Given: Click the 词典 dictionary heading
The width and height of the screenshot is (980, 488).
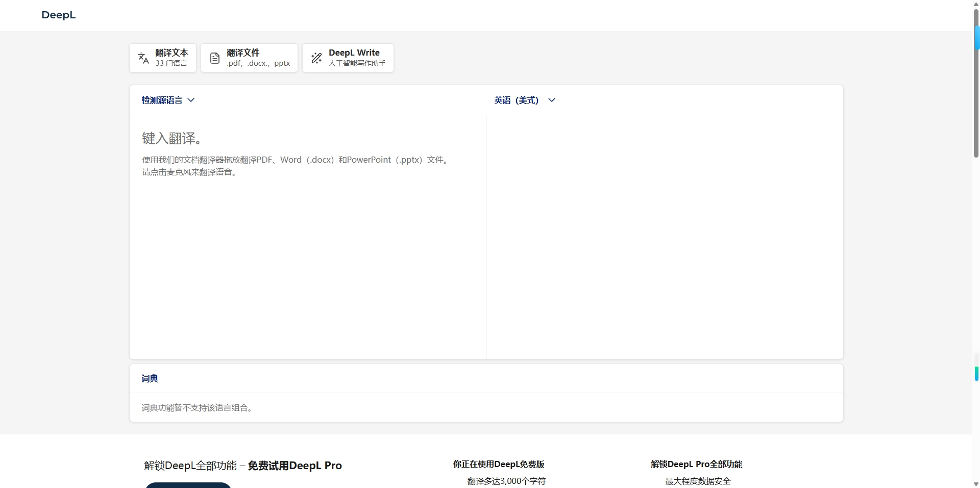Looking at the screenshot, I should [150, 378].
